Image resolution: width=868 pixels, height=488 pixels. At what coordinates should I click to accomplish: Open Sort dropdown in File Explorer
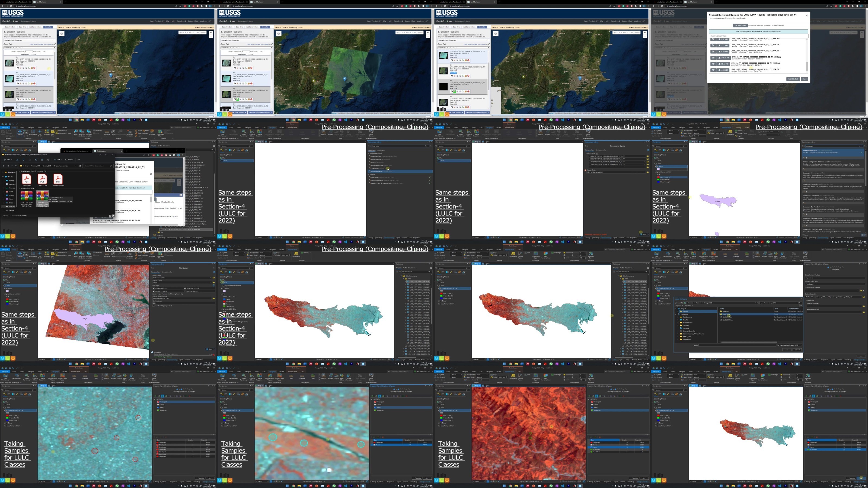click(58, 160)
